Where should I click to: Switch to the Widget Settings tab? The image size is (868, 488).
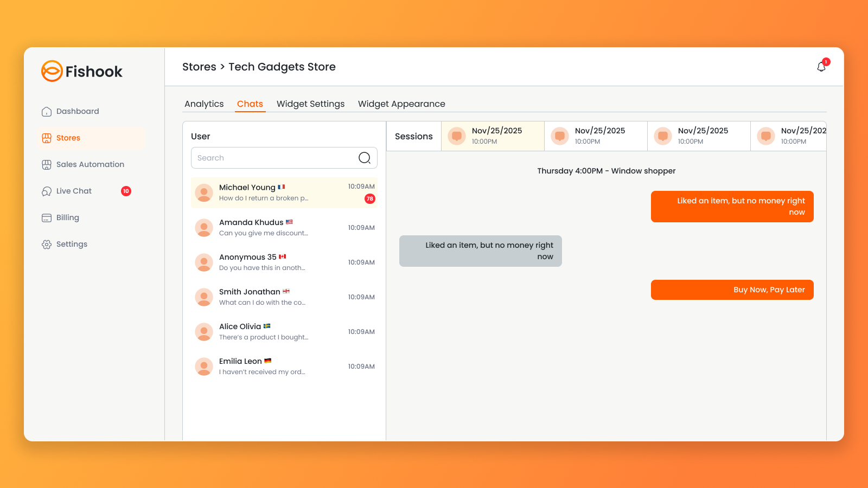click(310, 104)
